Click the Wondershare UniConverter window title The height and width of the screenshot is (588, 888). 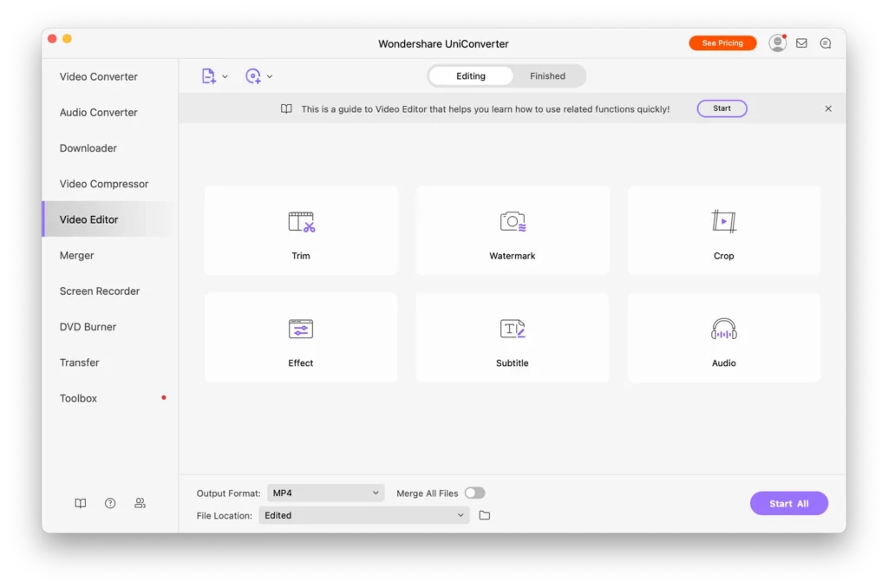pos(443,43)
